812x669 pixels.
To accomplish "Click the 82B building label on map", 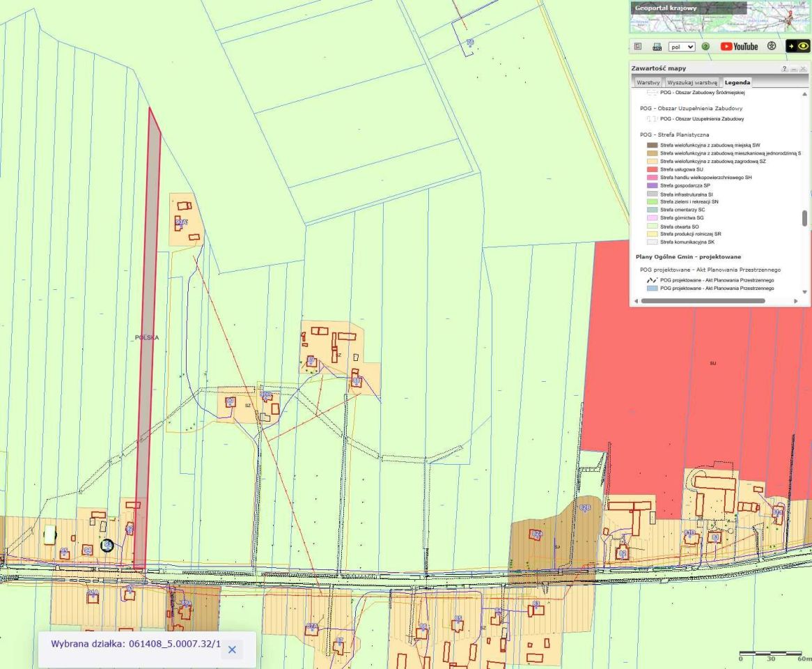I will click(585, 507).
